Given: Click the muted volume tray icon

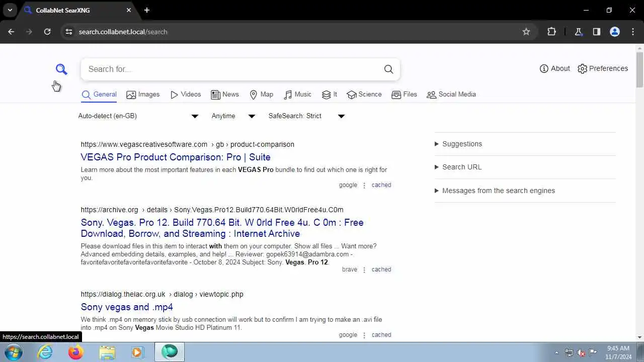Looking at the screenshot, I should 581,352.
